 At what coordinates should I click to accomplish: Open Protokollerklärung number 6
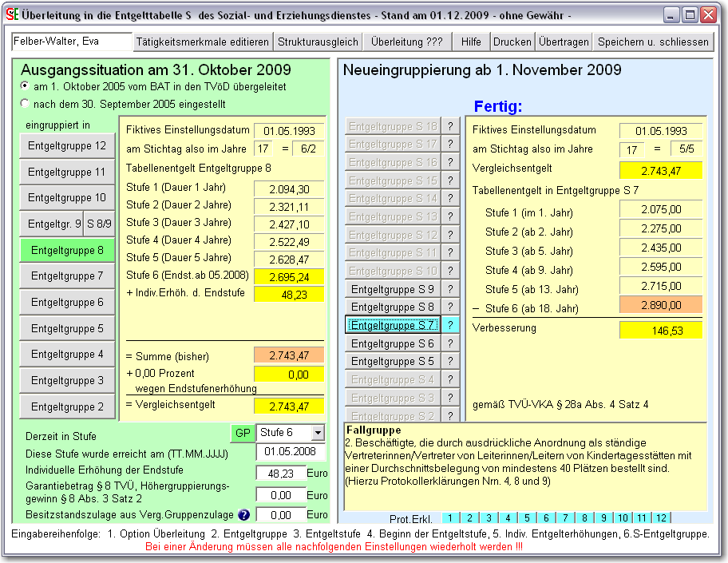(547, 518)
